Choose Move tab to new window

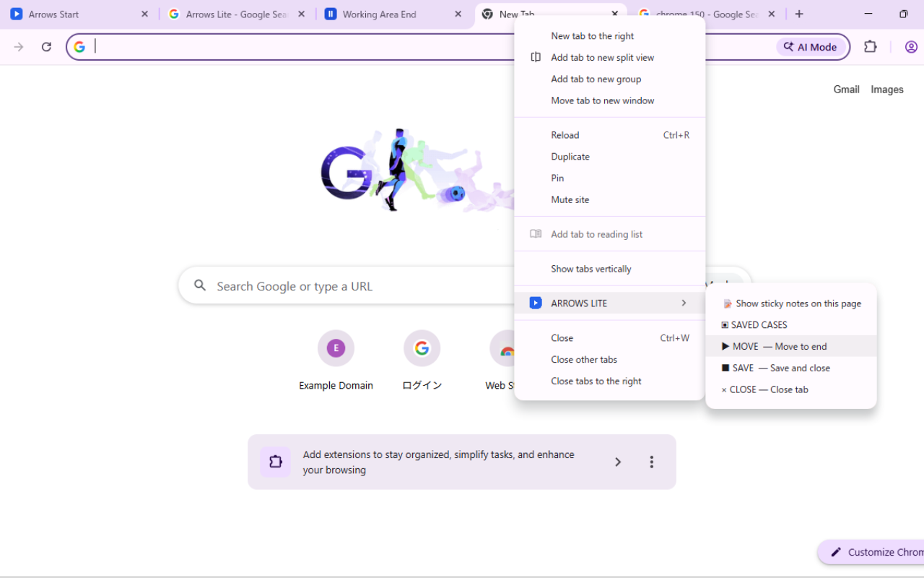point(609,100)
